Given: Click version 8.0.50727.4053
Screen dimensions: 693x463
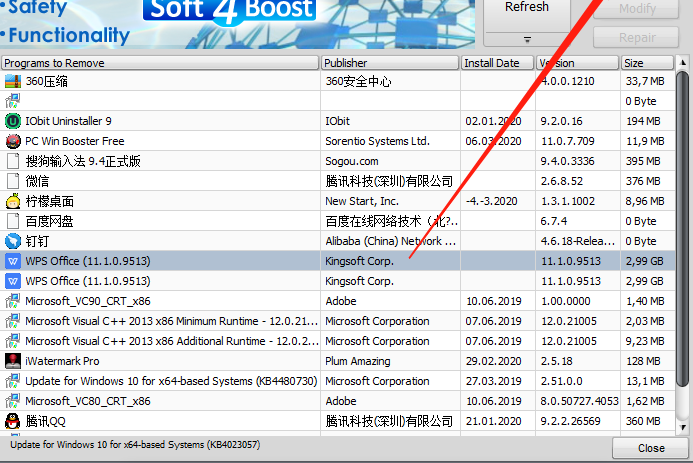Looking at the screenshot, I should tap(579, 401).
